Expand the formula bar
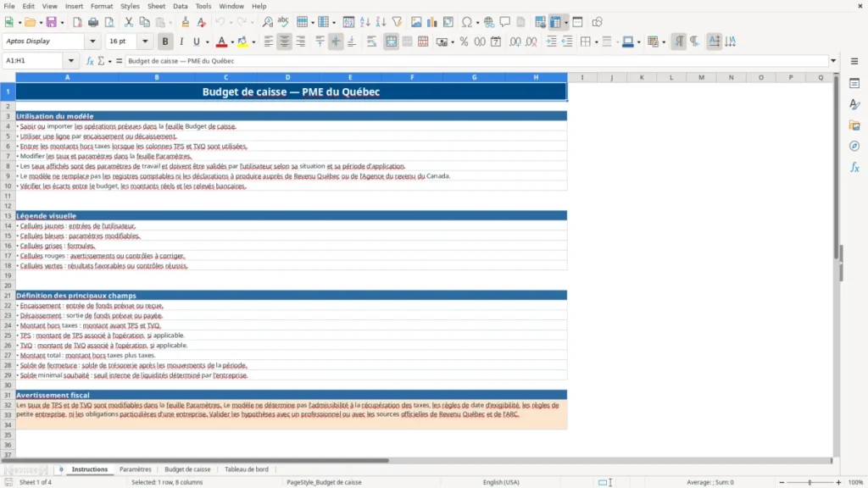This screenshot has height=488, width=868. (x=833, y=61)
